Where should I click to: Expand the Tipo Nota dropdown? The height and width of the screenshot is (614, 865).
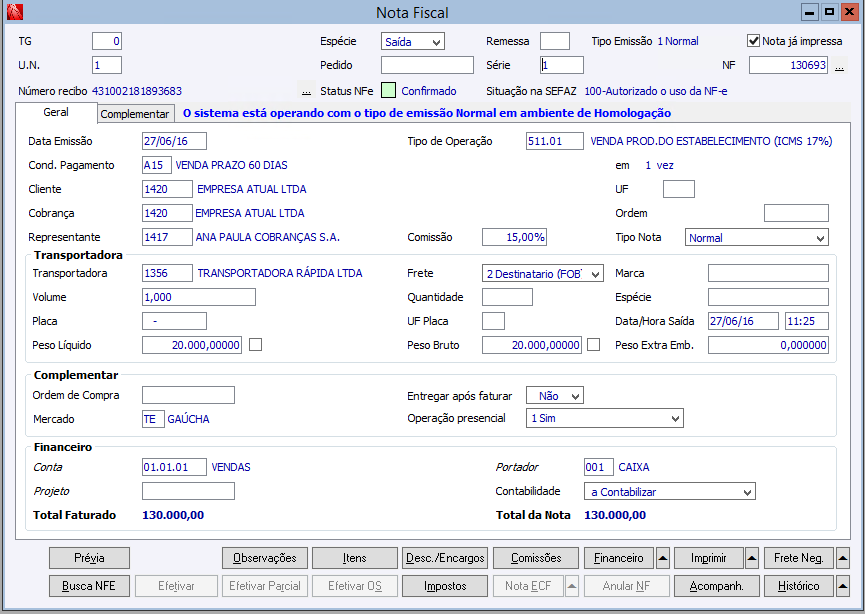coord(756,238)
